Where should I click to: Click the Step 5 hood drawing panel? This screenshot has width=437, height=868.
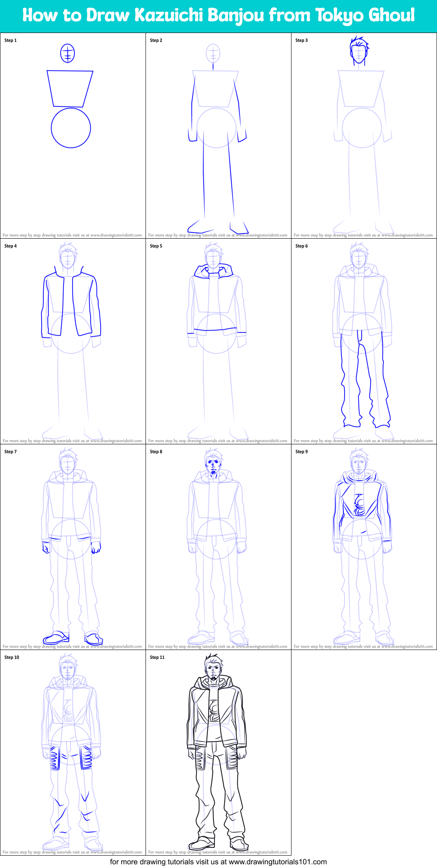[218, 341]
